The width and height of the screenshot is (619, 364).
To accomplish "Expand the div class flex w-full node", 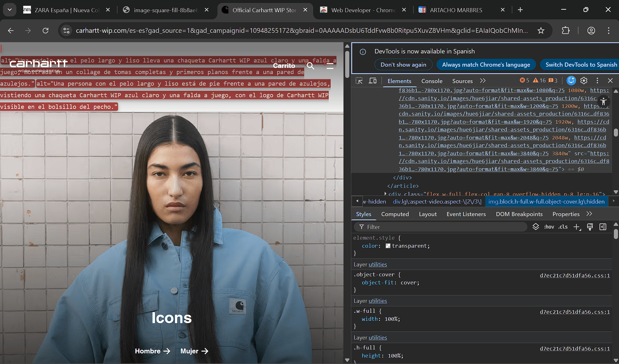I will (385, 194).
